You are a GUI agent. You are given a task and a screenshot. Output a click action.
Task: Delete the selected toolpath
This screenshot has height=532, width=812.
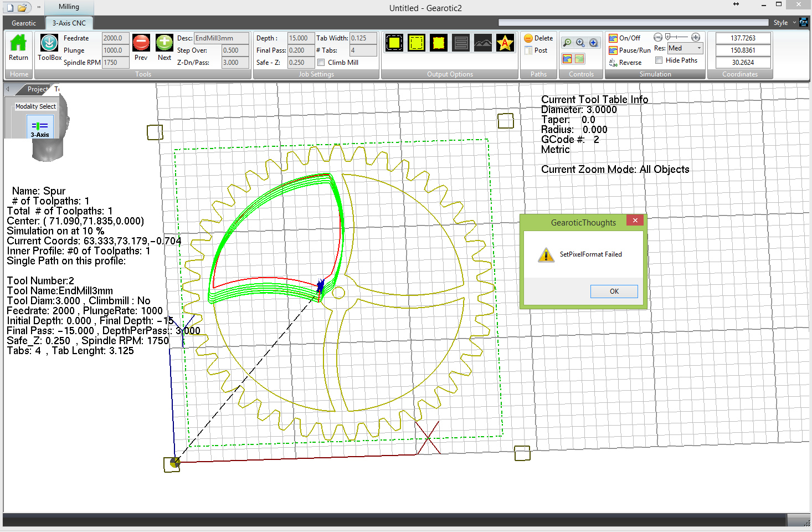[538, 38]
